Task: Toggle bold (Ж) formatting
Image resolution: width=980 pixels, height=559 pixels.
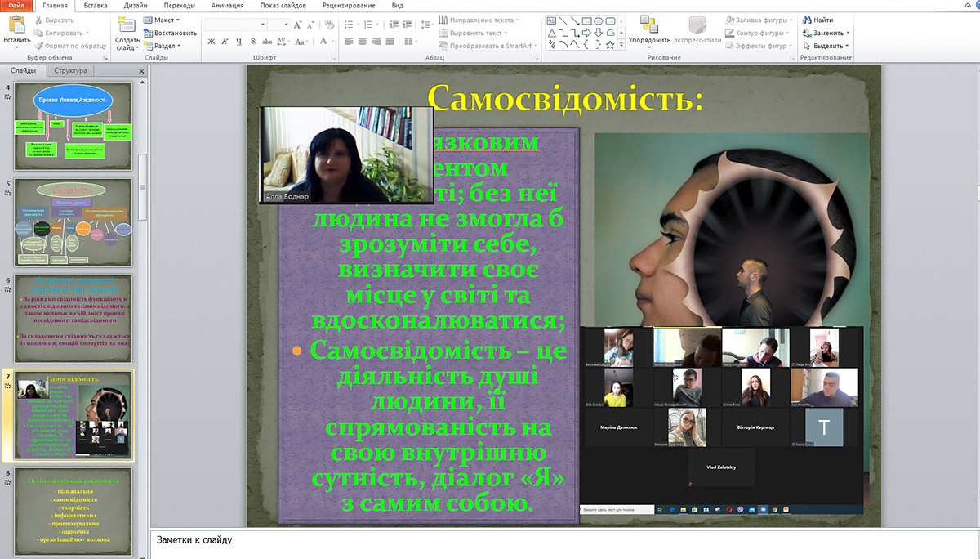Action: (210, 41)
